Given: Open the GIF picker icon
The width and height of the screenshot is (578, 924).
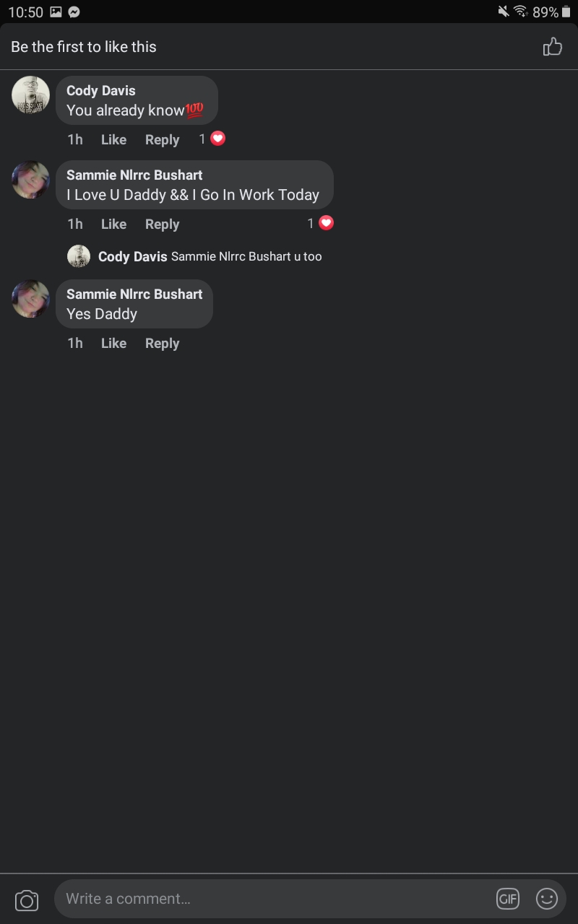Looking at the screenshot, I should click(508, 899).
